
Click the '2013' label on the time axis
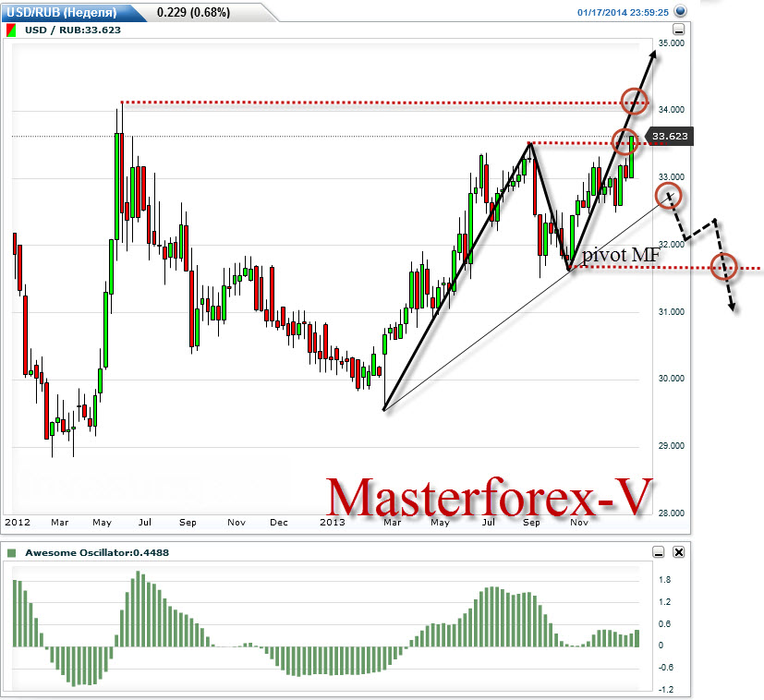click(333, 522)
